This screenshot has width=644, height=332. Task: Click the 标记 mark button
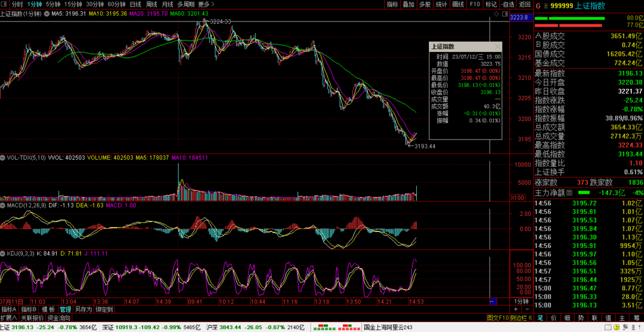click(x=491, y=5)
